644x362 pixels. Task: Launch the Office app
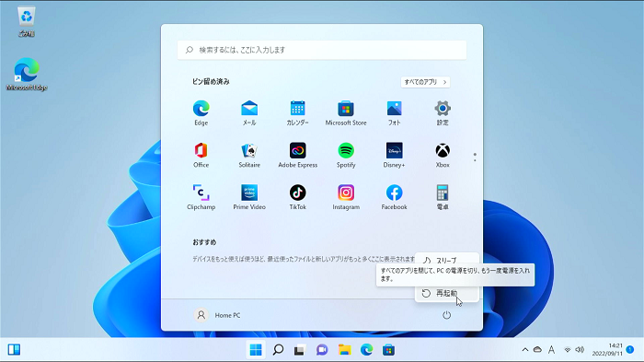point(201,155)
